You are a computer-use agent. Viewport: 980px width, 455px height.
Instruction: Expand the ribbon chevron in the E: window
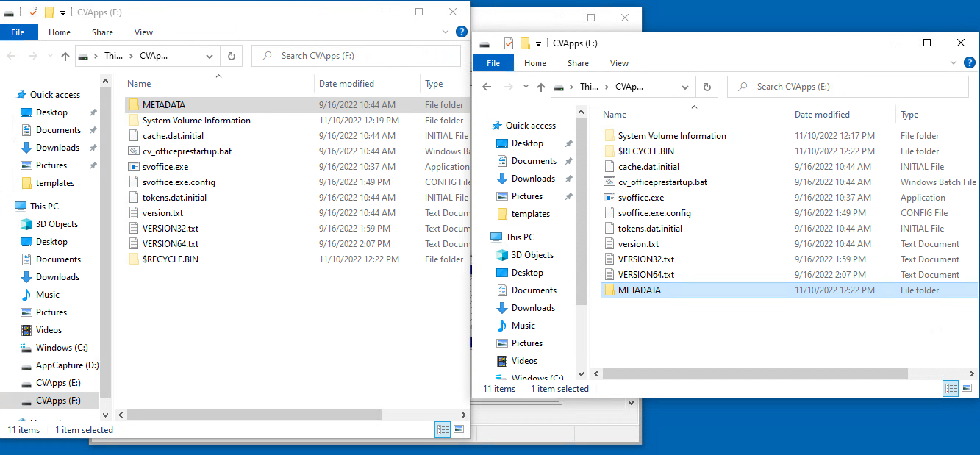(x=954, y=62)
